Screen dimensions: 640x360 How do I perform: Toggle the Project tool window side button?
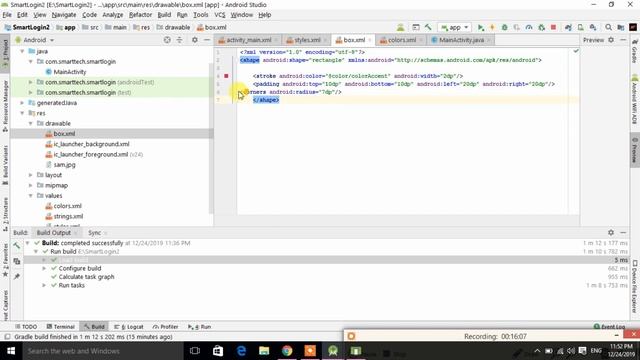[x=5, y=53]
